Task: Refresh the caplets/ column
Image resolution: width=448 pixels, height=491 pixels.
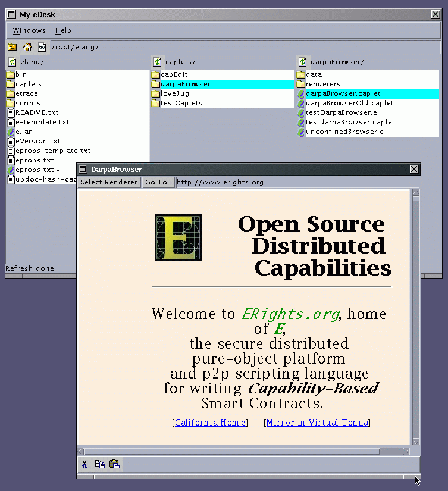Action: click(157, 62)
